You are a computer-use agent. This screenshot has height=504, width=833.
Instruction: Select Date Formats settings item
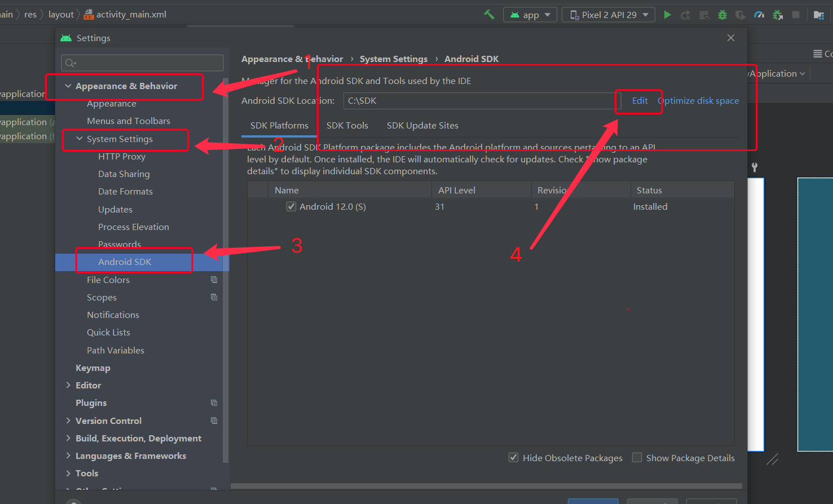tap(125, 192)
